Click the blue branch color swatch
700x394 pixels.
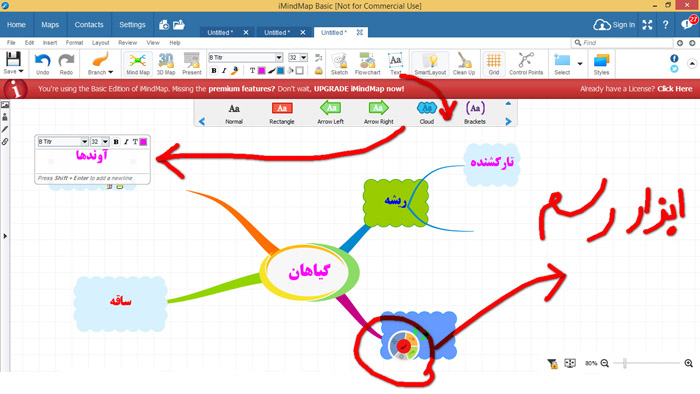click(x=281, y=71)
